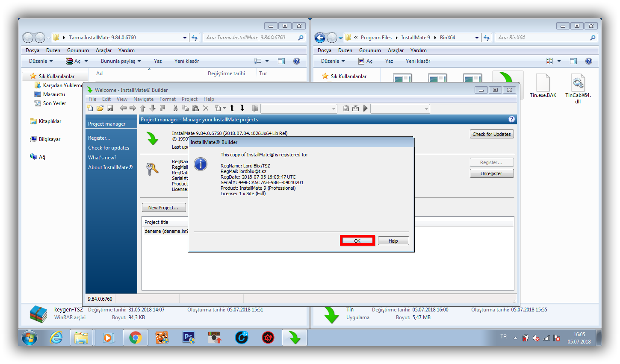Click preview pane icon in left Explorer

coord(281,61)
